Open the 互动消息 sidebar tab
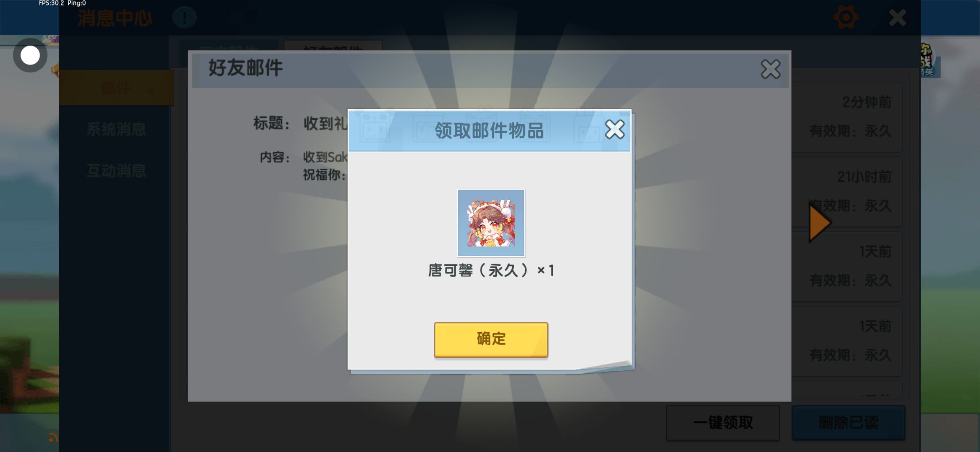980x452 pixels. (x=116, y=171)
